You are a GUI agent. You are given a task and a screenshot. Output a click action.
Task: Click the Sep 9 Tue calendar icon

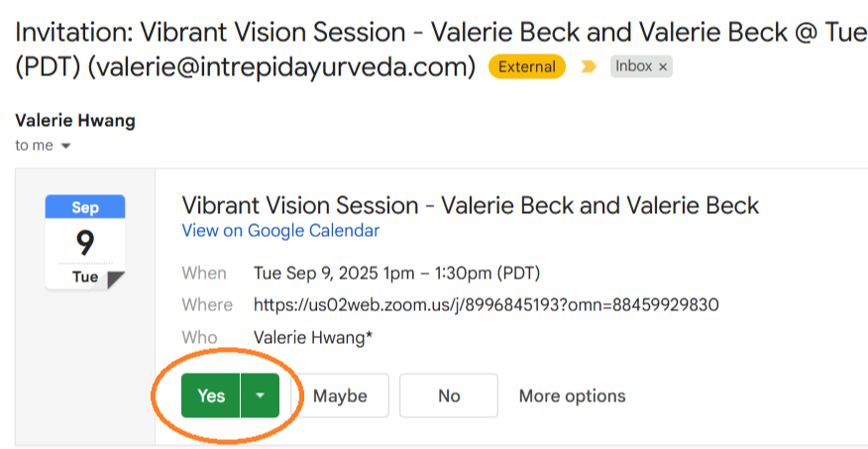click(85, 243)
